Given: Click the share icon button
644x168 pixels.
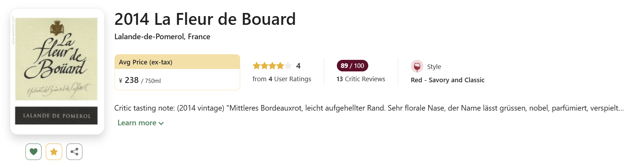Looking at the screenshot, I should tap(74, 152).
